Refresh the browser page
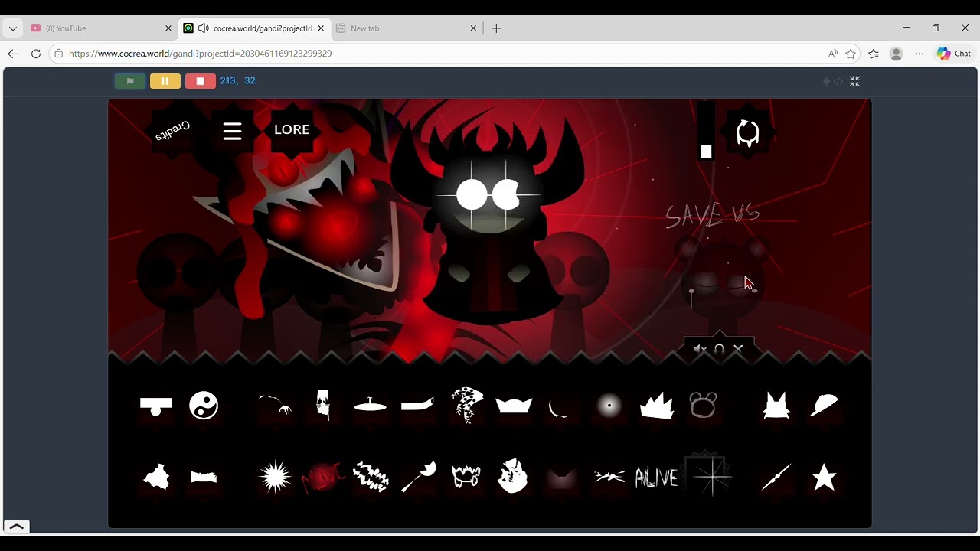 [x=36, y=54]
